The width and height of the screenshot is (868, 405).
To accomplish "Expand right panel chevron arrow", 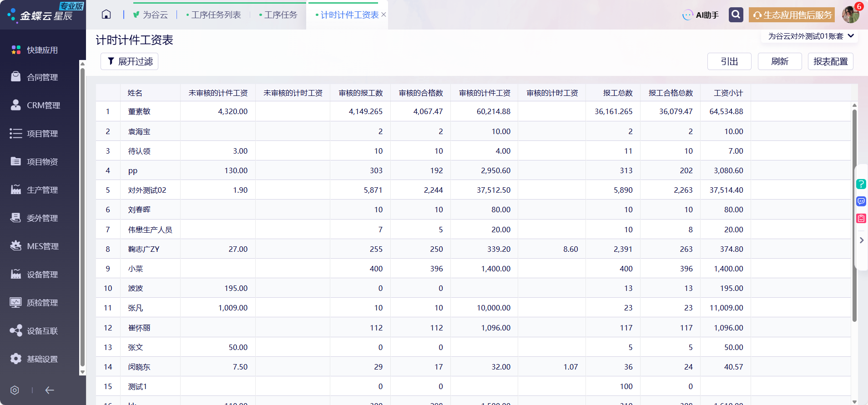I will point(861,240).
